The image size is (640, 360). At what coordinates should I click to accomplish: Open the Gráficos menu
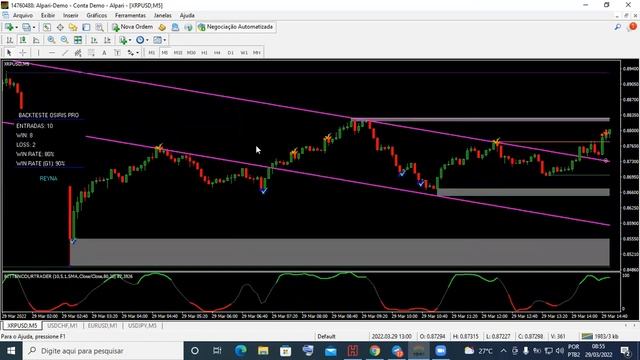point(97,16)
